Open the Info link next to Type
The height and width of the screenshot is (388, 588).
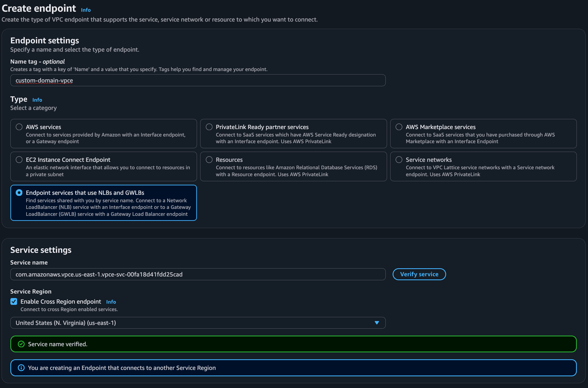coord(37,100)
